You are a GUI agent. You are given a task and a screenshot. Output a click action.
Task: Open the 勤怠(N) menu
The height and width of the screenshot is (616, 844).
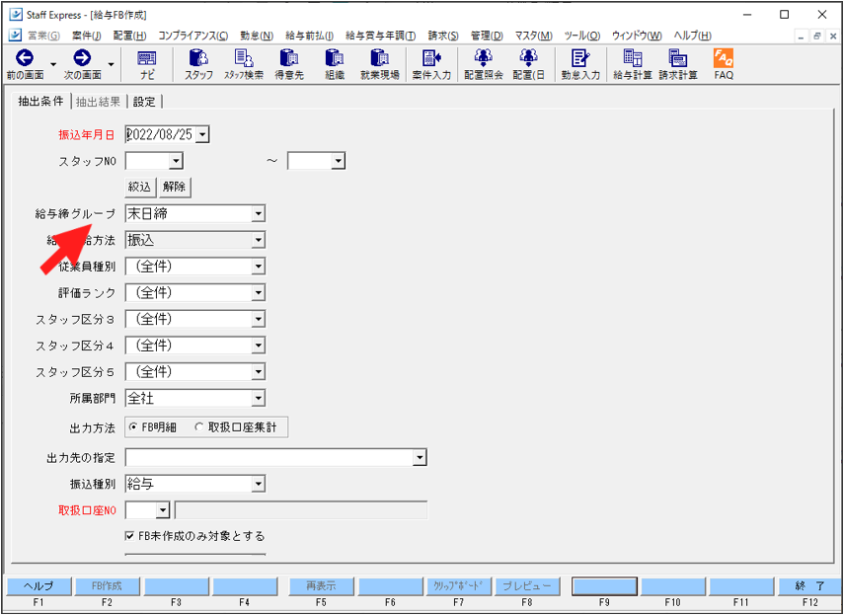pyautogui.click(x=257, y=36)
